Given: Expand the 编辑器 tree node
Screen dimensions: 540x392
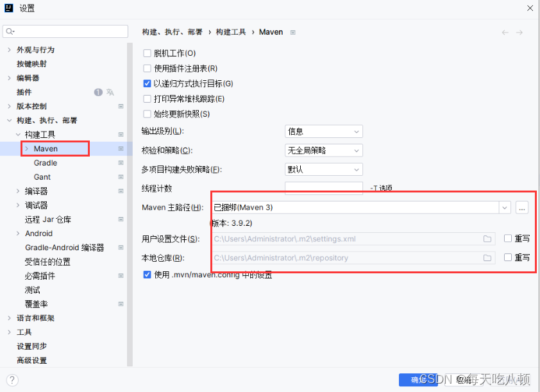Looking at the screenshot, I should (x=9, y=78).
